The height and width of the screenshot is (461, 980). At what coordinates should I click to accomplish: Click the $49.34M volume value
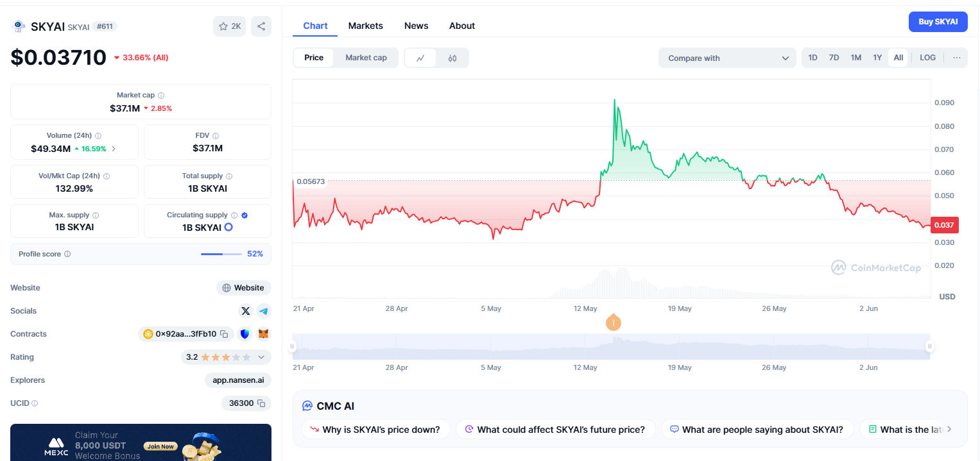pos(51,149)
